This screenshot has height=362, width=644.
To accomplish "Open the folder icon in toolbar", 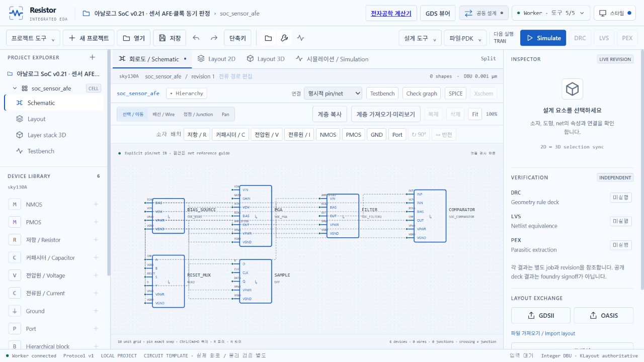I will pos(268,38).
